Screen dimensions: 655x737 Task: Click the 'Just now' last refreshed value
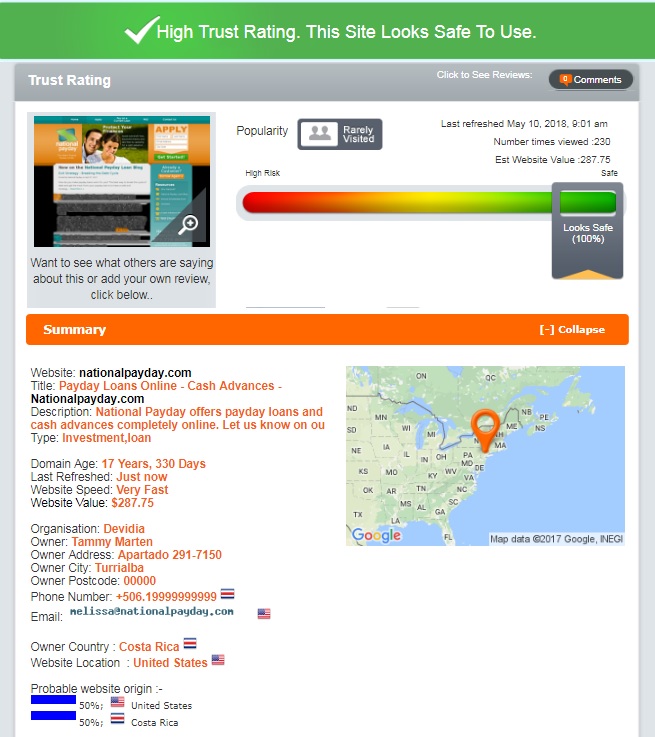141,477
